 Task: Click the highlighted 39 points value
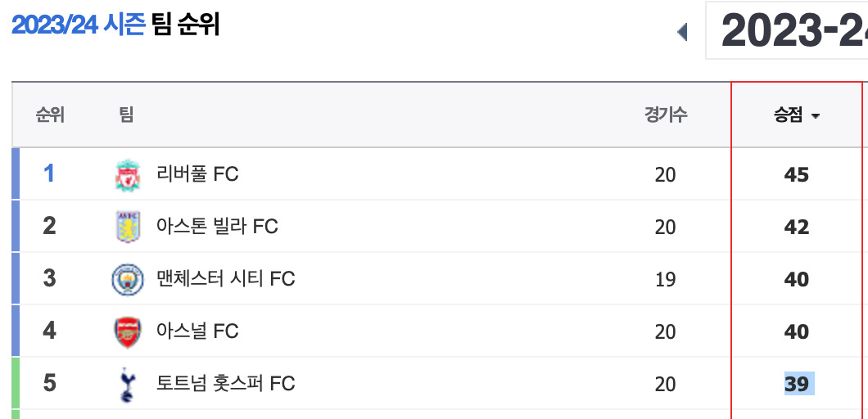(798, 384)
